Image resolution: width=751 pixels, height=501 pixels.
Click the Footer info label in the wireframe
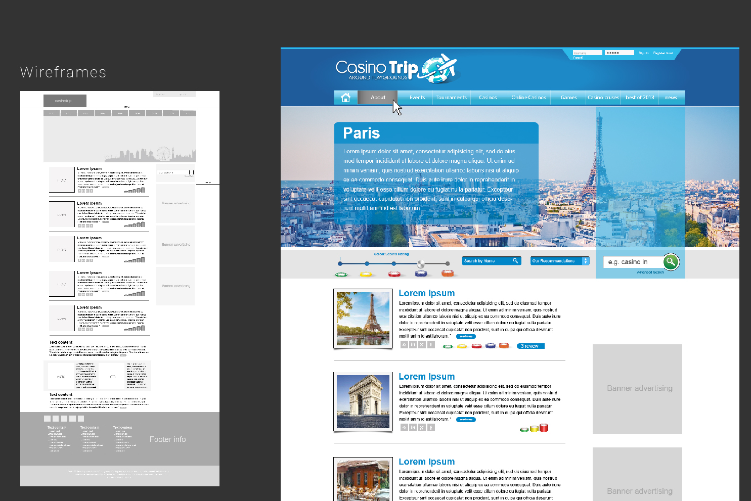pos(168,439)
